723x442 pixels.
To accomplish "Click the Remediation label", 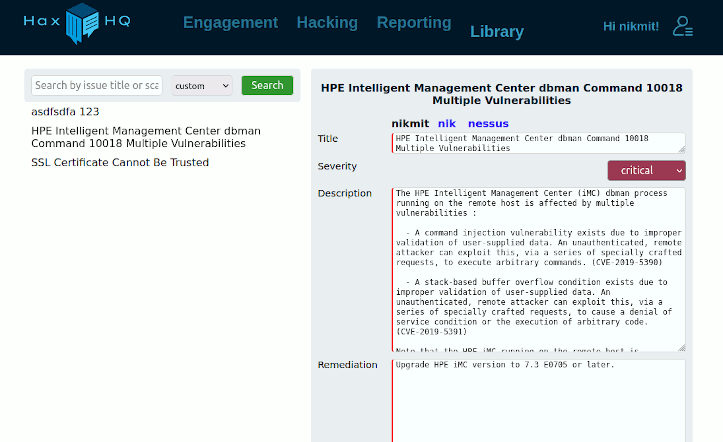I will click(x=347, y=365).
